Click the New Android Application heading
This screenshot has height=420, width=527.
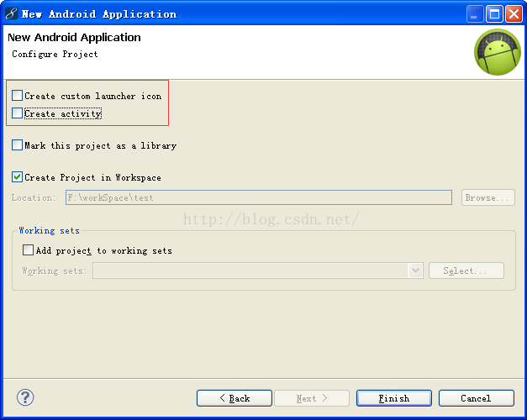coord(74,37)
